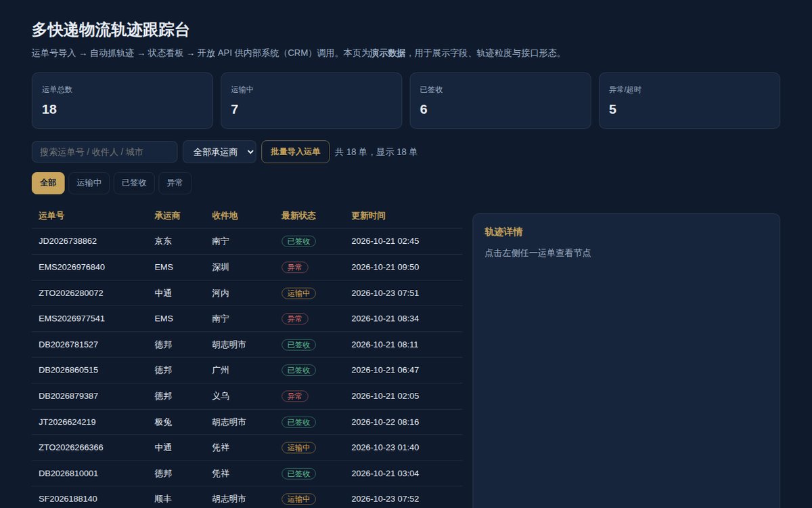Screen dimensions: 812x508
Task: Click 深圳 destination cell
Action: pos(221,267)
